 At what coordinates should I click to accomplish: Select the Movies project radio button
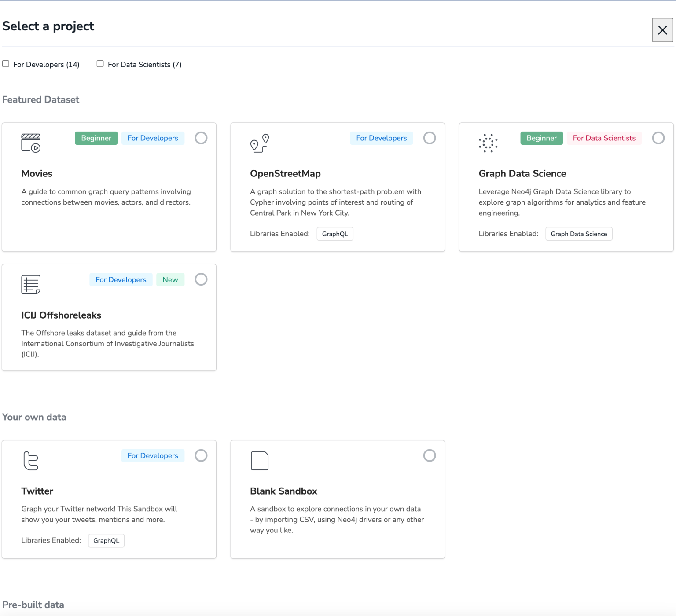coord(201,138)
